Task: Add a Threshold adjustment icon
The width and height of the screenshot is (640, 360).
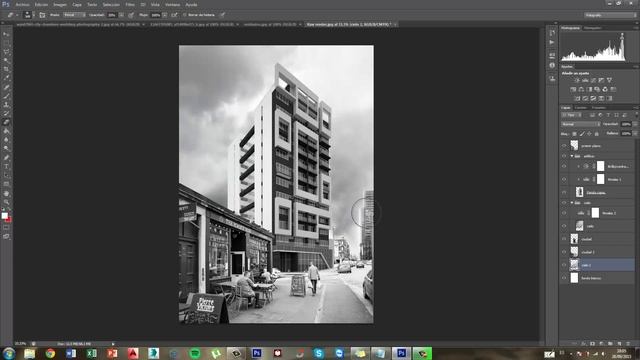Action: (593, 98)
